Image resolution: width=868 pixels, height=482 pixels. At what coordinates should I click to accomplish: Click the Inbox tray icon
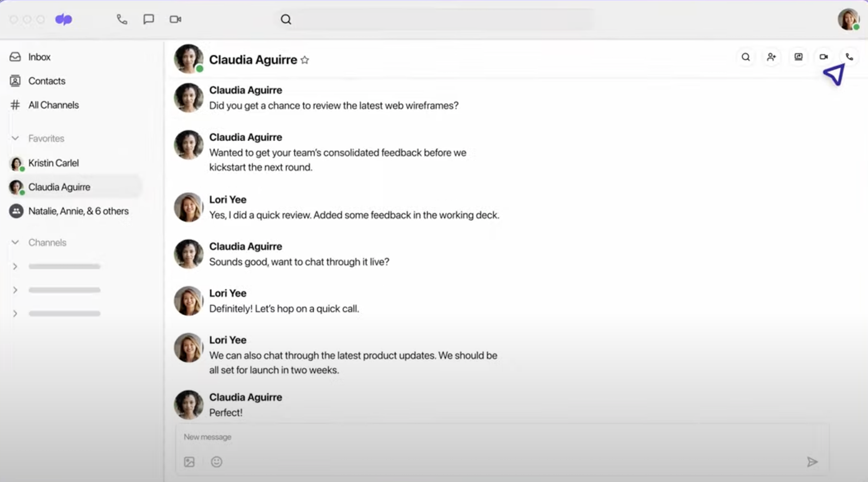pos(15,57)
